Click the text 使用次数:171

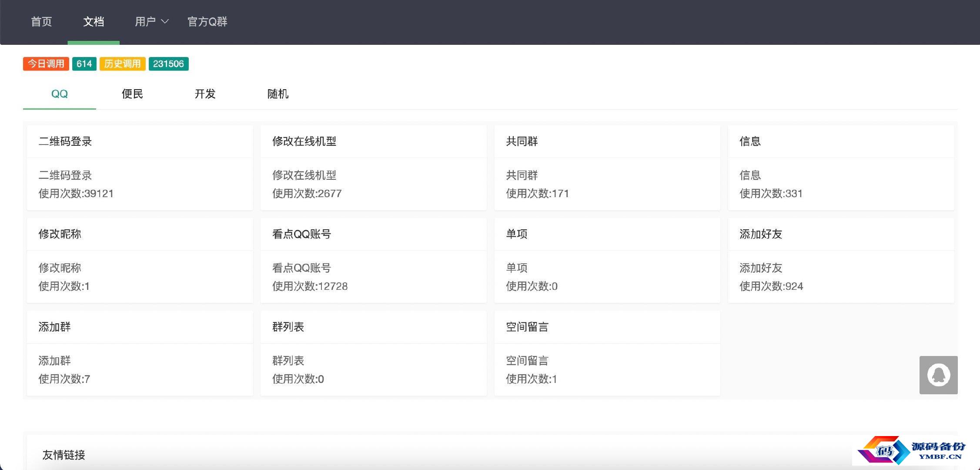coord(538,194)
